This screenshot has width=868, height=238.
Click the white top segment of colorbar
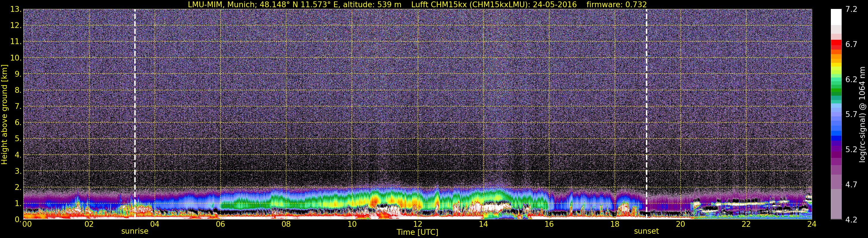(836, 17)
